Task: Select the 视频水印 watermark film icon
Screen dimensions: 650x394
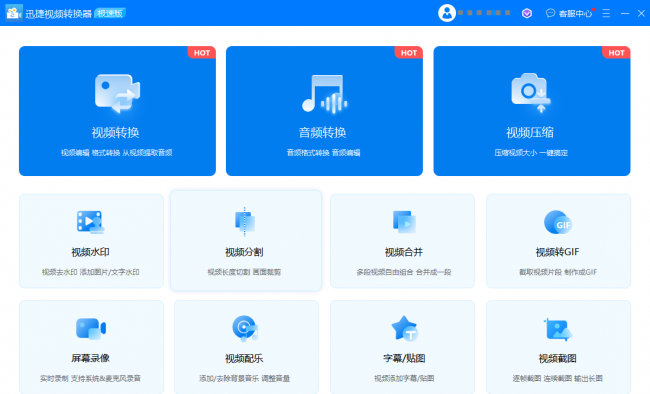Action: 90,222
